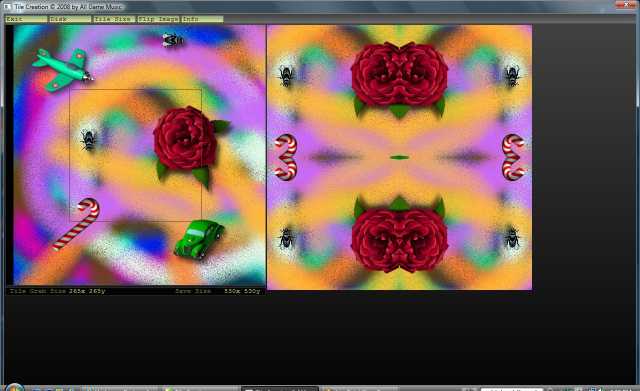Click the black beetle inside the selection rectangle
640x391 pixels.
(x=88, y=140)
